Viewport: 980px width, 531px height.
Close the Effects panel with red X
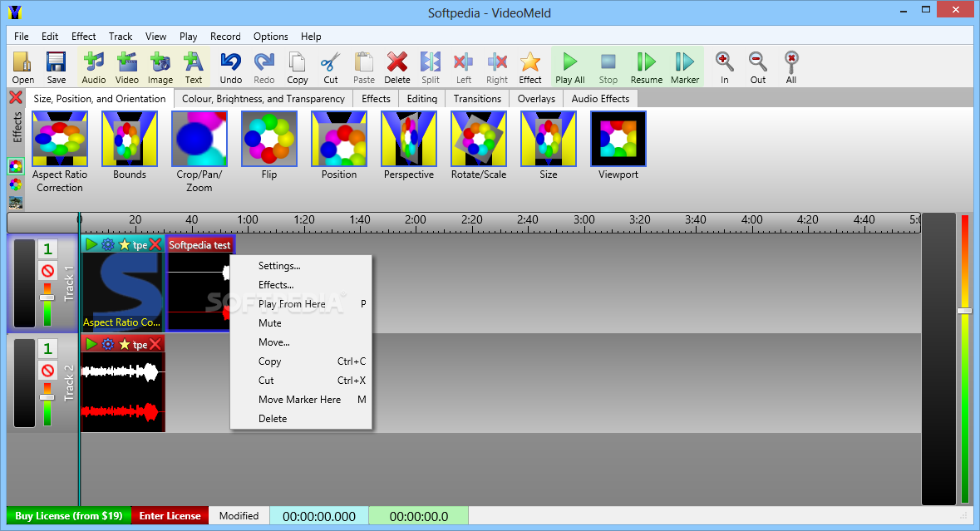[16, 97]
